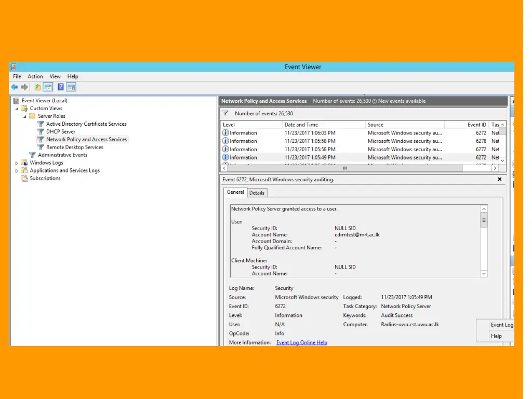Select Remote Desktop Services custom view
This screenshot has height=399, width=532.
[74, 147]
